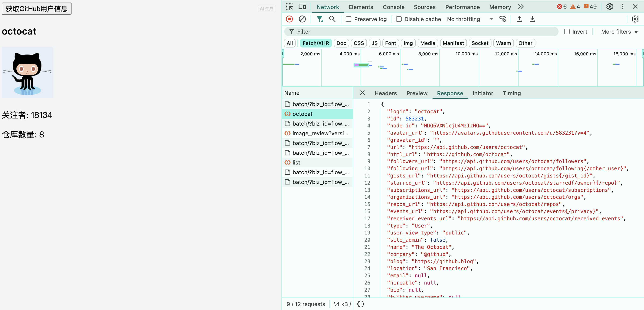644x310 pixels.
Task: Switch to the Console tab
Action: (x=393, y=7)
